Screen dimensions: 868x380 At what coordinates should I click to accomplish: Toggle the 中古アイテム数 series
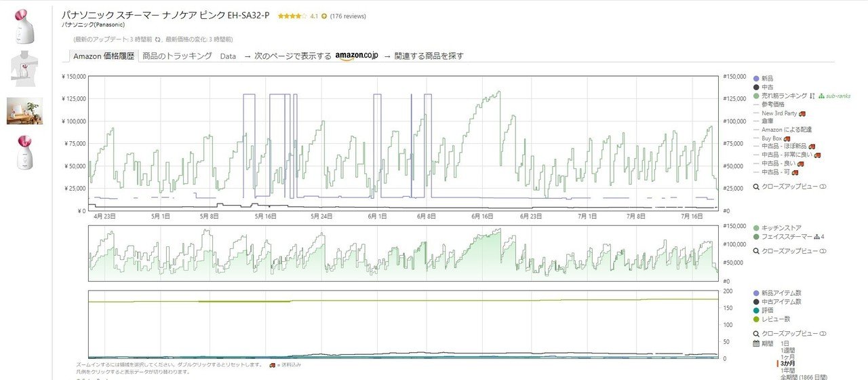pyautogui.click(x=777, y=301)
